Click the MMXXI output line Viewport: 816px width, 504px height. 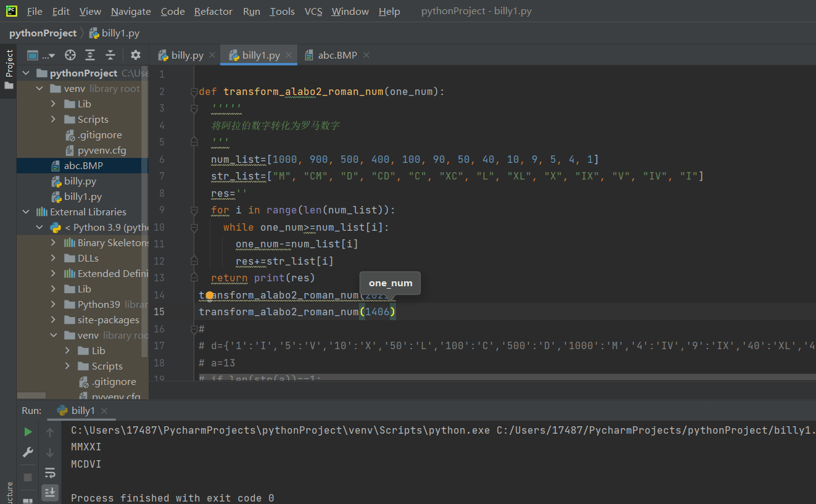click(86, 447)
